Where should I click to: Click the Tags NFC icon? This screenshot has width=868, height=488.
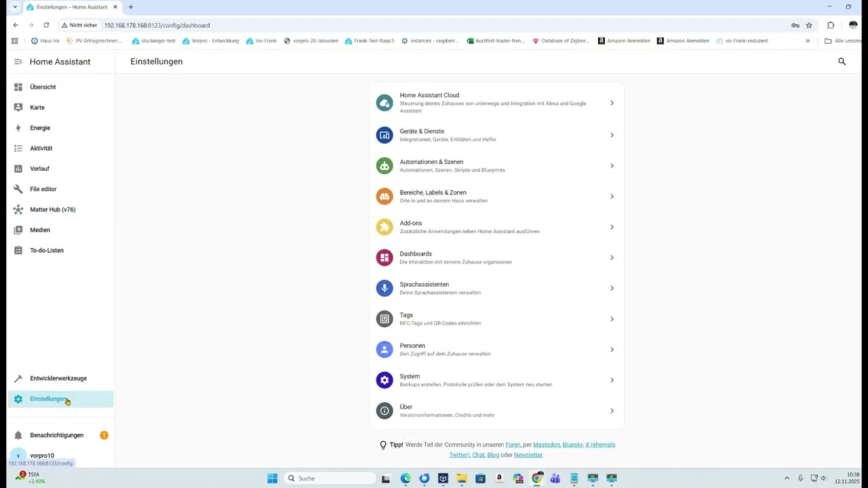[x=384, y=319]
